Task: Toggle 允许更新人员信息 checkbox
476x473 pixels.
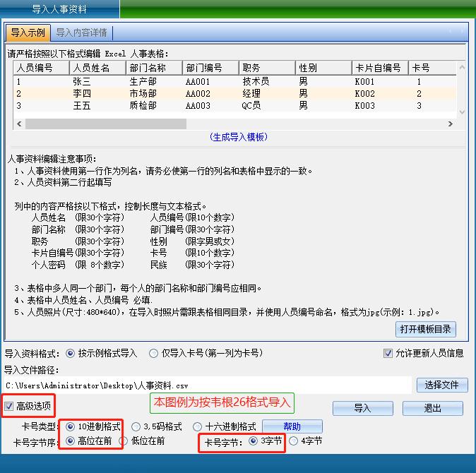Action: pyautogui.click(x=388, y=353)
